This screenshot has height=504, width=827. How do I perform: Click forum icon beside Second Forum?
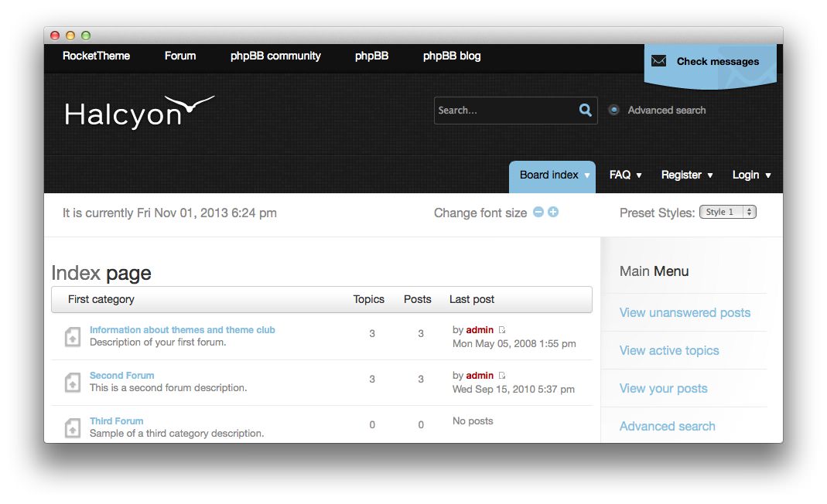point(73,382)
